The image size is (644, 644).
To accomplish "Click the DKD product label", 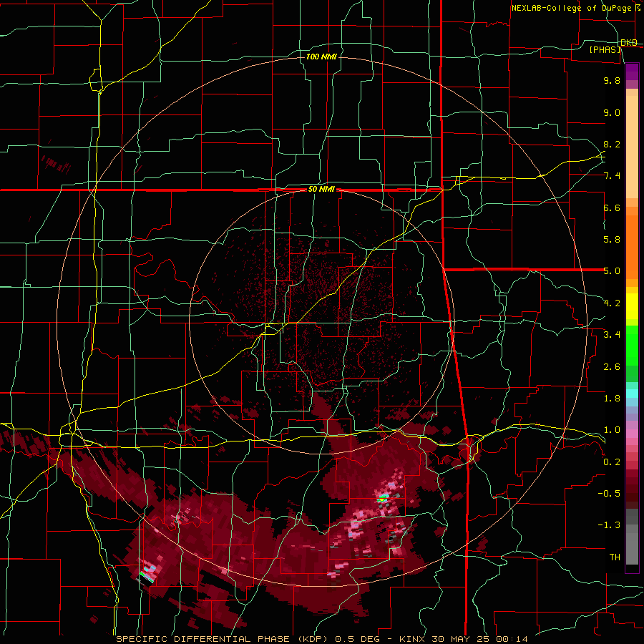I will [x=629, y=43].
